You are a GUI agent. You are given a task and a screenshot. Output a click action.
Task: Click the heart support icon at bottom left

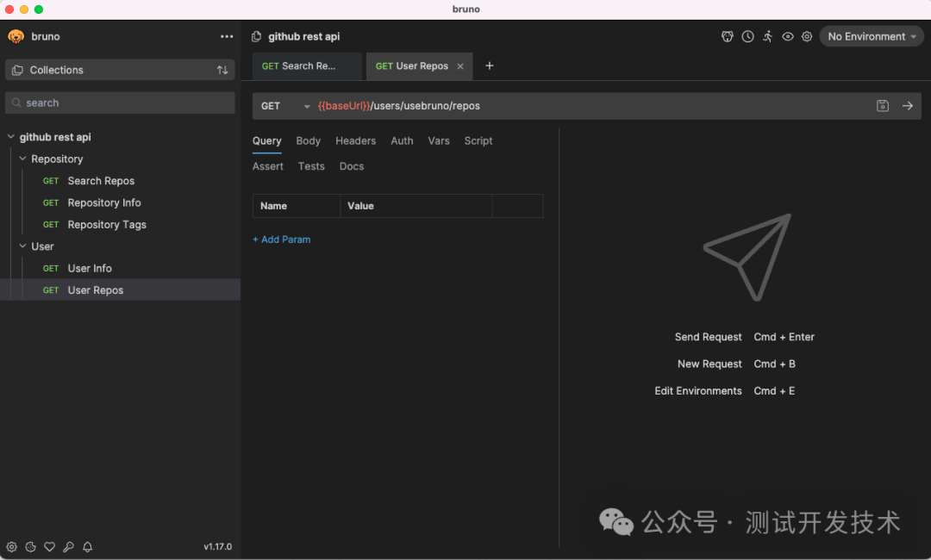click(49, 546)
